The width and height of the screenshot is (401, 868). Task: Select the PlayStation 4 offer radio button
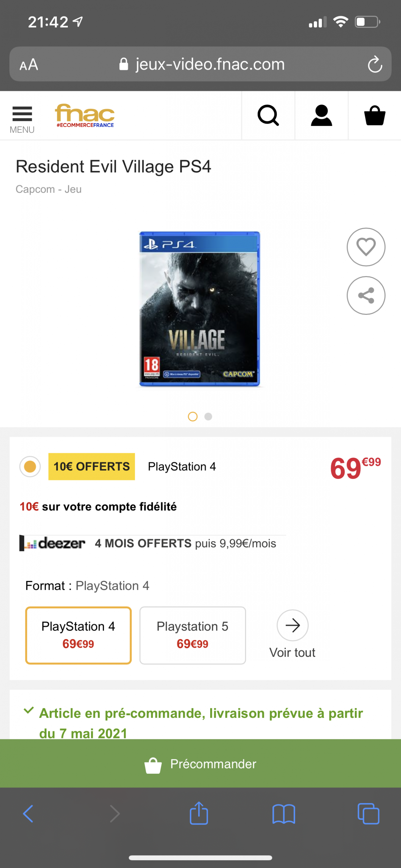pos(30,466)
